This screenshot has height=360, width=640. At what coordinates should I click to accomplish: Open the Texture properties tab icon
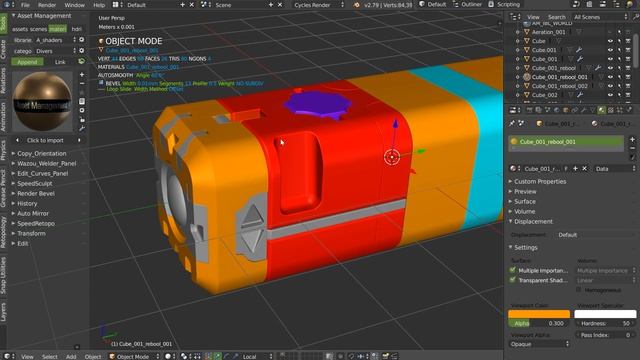tap(611, 110)
